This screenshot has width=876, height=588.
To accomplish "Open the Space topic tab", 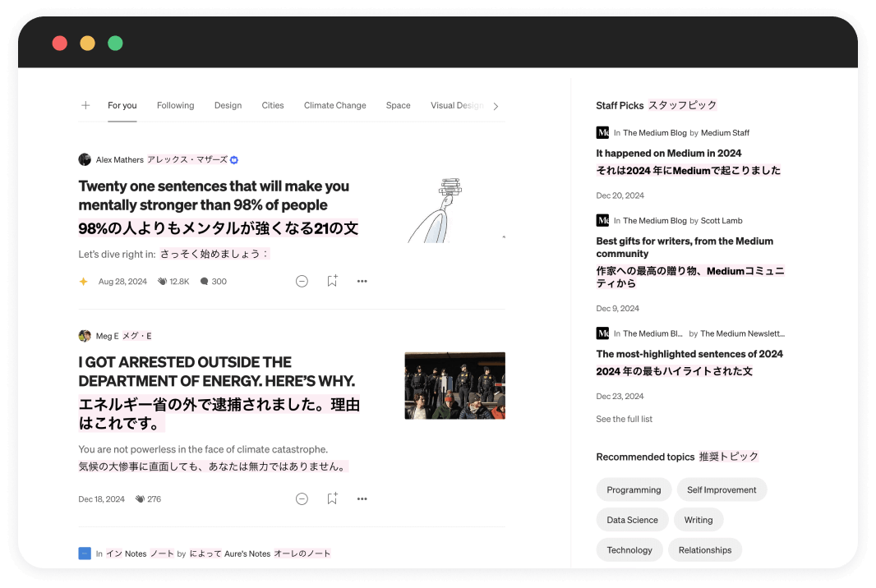I will [399, 105].
